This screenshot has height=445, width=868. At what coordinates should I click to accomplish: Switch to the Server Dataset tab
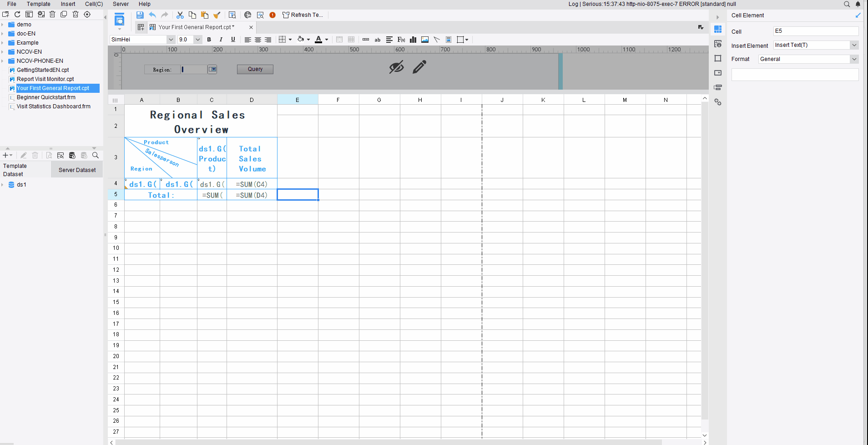pyautogui.click(x=77, y=170)
